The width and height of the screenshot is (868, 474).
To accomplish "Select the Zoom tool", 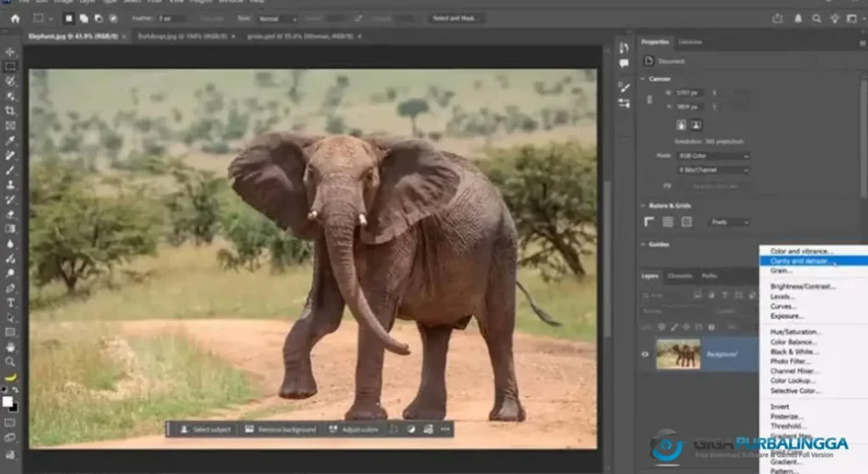I will coord(10,361).
